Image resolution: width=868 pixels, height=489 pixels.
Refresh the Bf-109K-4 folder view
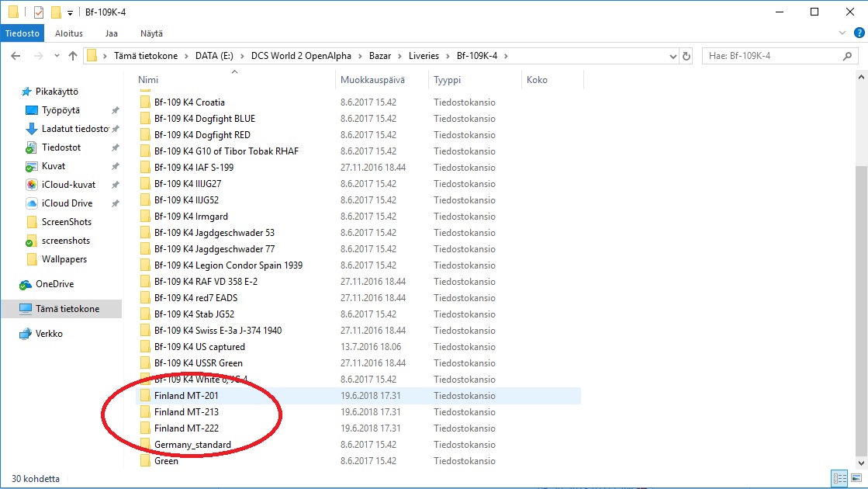point(686,56)
